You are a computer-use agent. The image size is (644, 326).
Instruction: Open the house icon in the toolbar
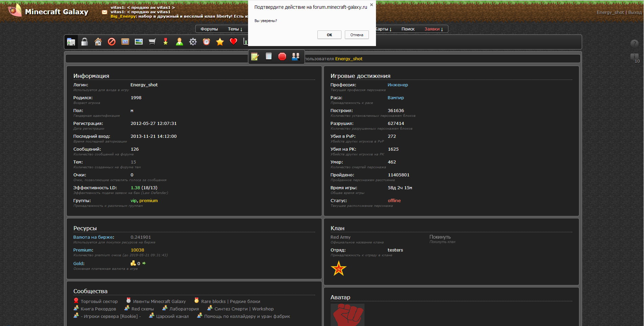[x=98, y=42]
